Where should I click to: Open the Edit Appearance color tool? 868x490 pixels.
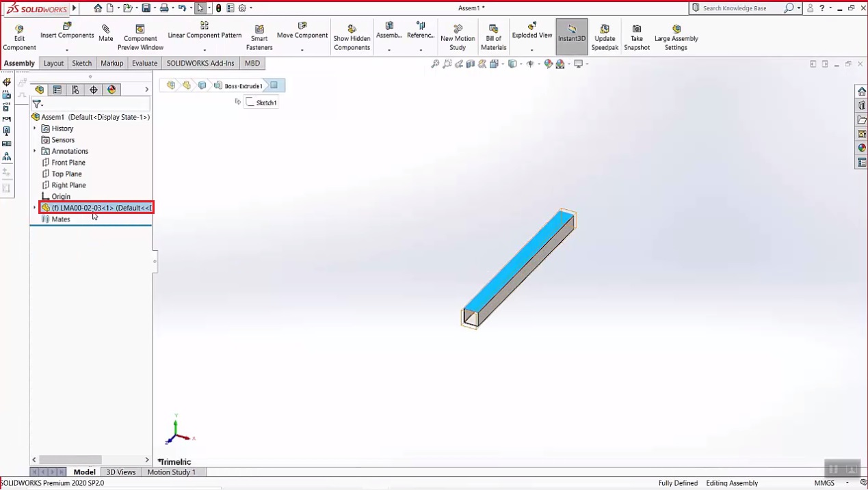pos(548,63)
